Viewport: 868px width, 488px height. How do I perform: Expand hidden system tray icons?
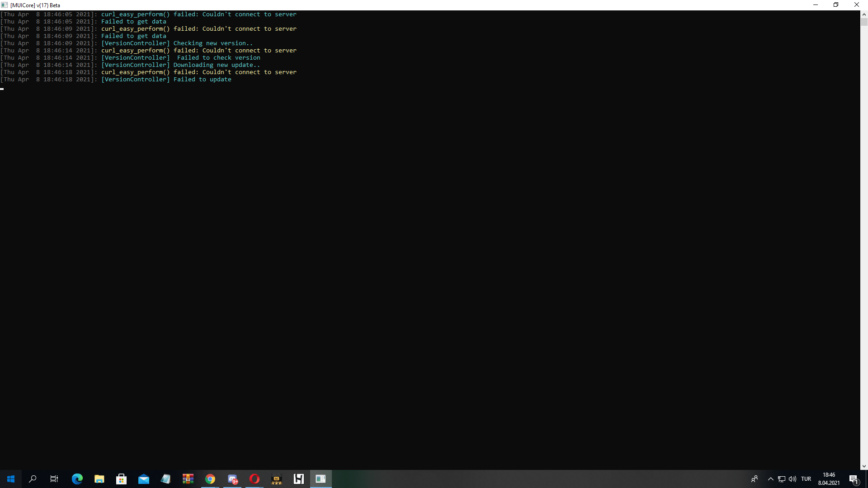pyautogui.click(x=771, y=479)
